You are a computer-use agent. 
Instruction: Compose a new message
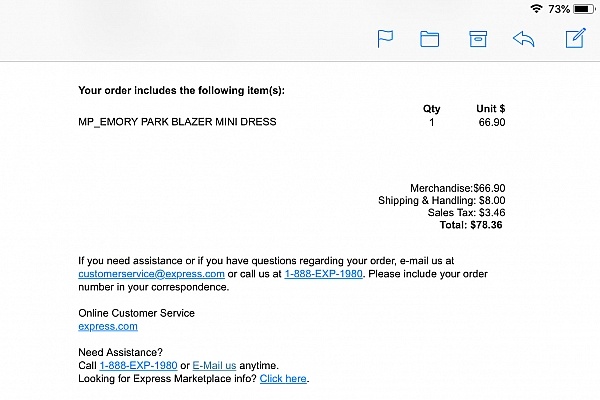[x=576, y=38]
